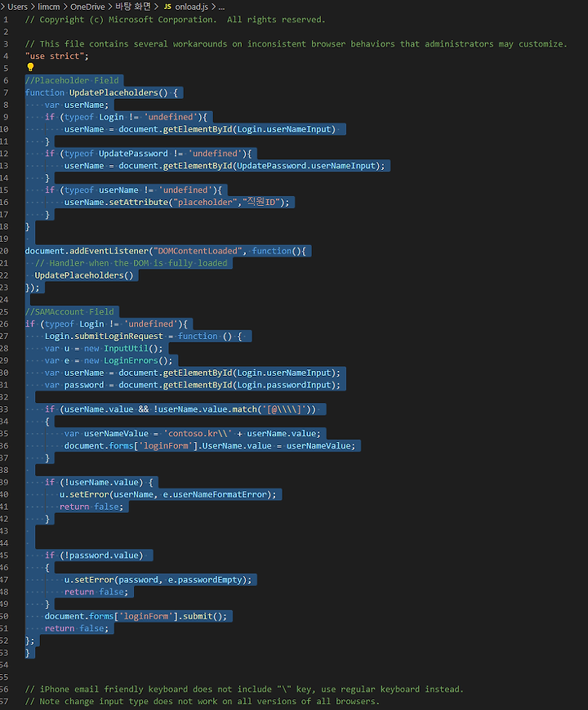
Task: Click line number 26 in gutter
Action: 4,324
